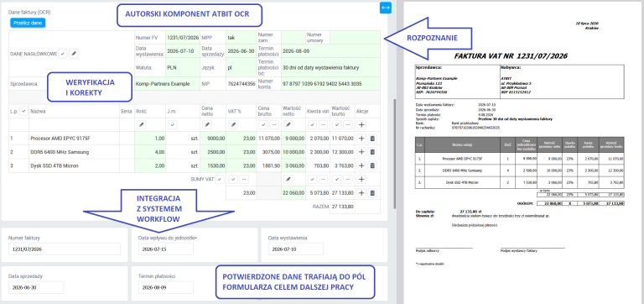Click the pencil icon under VAT %
This screenshot has height=304, width=644.
pyautogui.click(x=233, y=124)
